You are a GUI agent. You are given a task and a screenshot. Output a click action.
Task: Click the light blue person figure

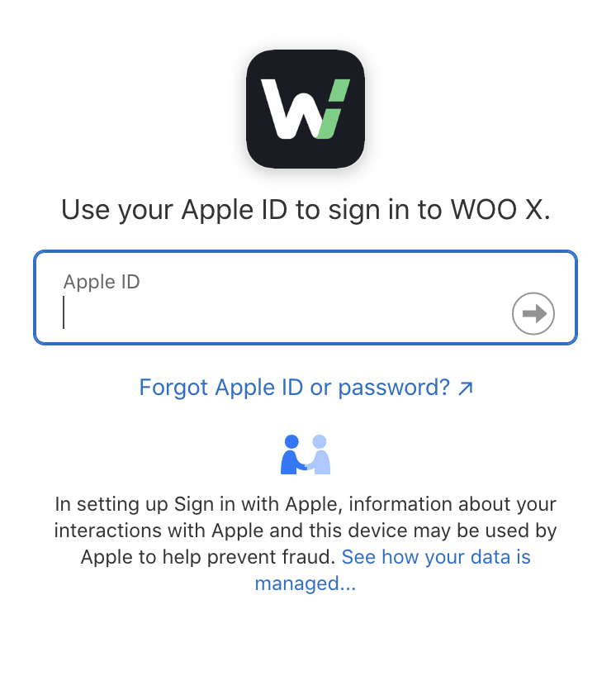pos(319,455)
